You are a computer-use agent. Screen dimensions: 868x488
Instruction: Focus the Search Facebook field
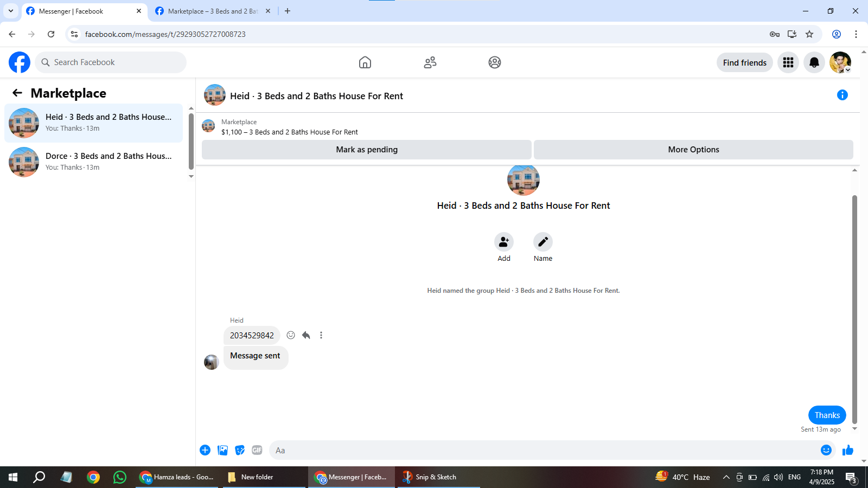[x=111, y=62]
